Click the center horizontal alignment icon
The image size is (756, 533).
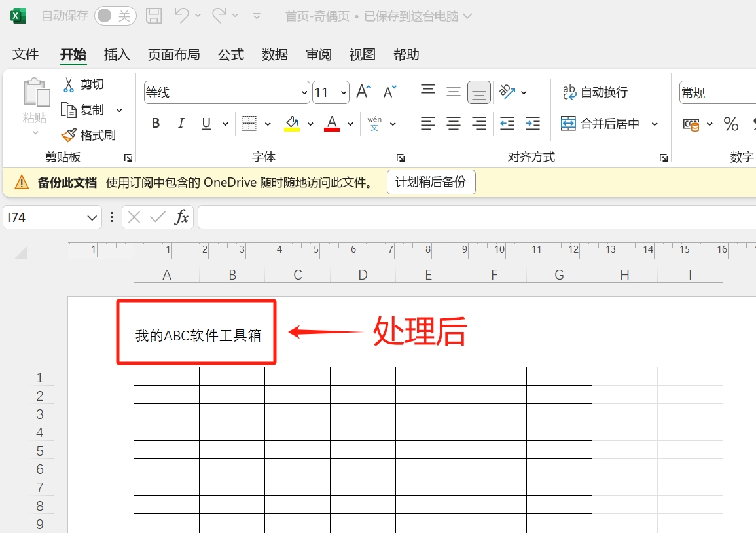tap(454, 123)
